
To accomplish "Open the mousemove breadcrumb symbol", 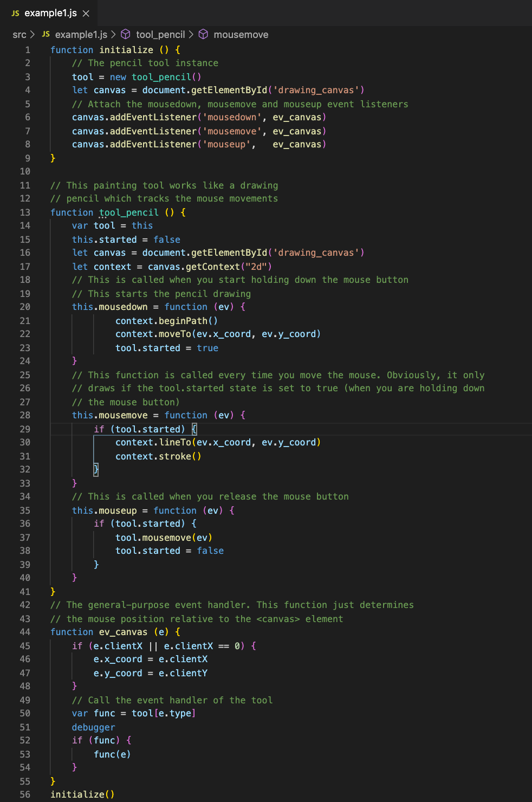I will [241, 35].
